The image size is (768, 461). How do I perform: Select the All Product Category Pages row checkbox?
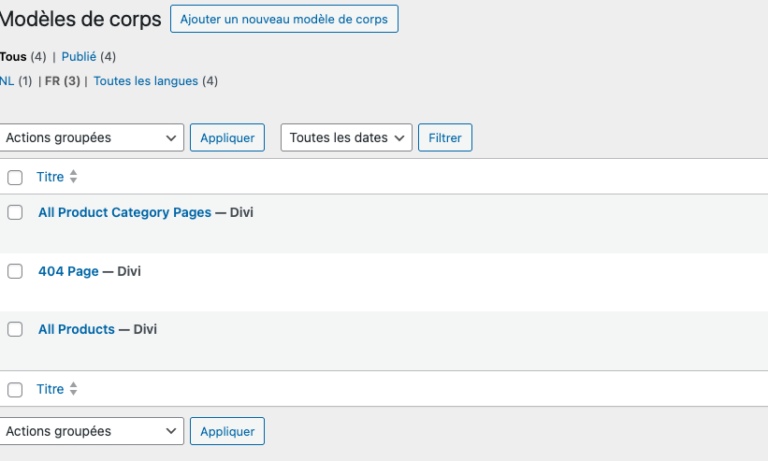click(x=15, y=212)
